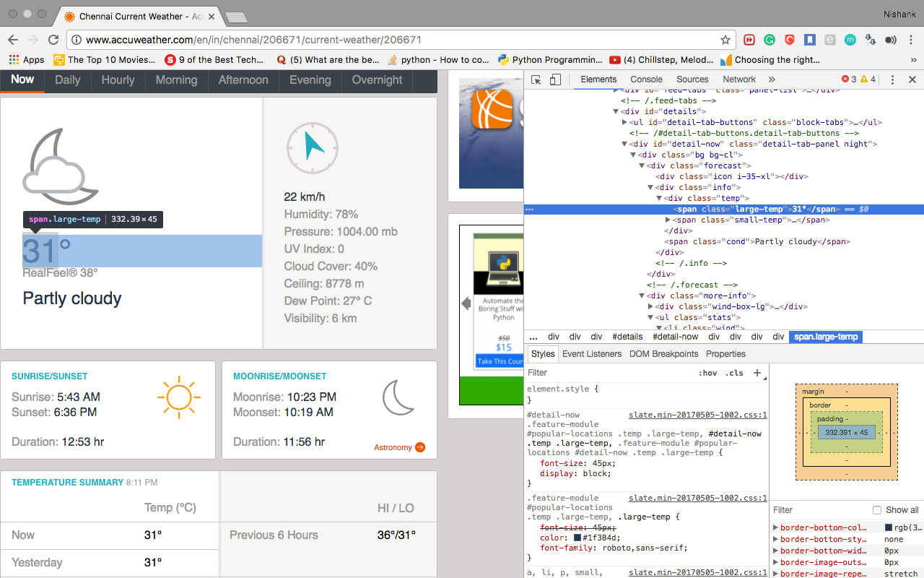Viewport: 924px width, 578px height.
Task: Activate the DevTools element inspector arrow
Action: 536,79
